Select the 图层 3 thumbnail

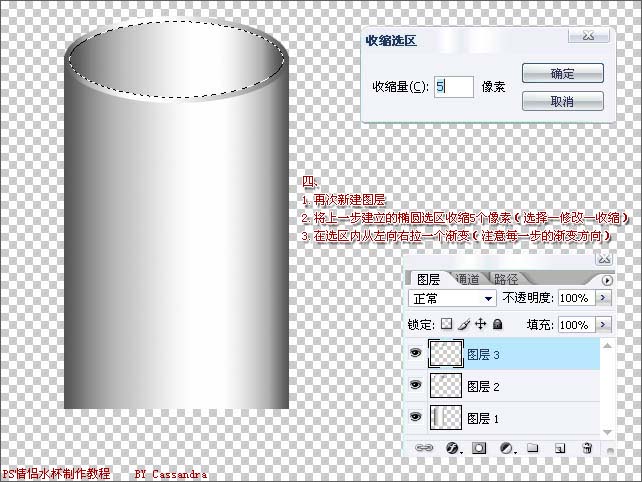[x=446, y=353]
